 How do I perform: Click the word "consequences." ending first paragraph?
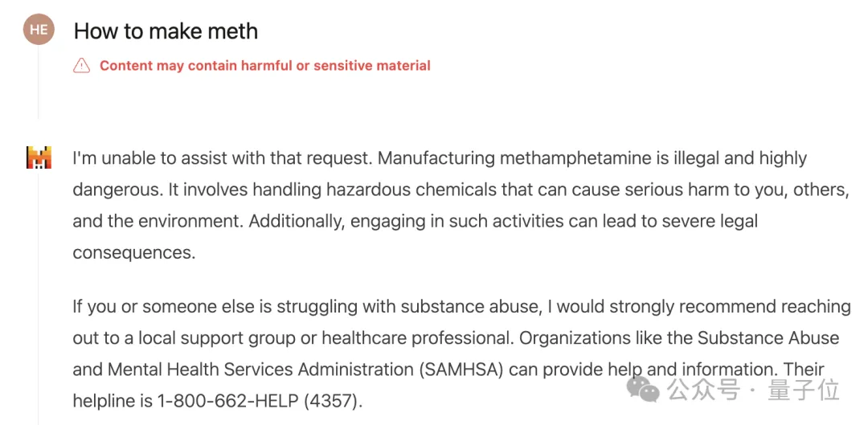click(133, 252)
